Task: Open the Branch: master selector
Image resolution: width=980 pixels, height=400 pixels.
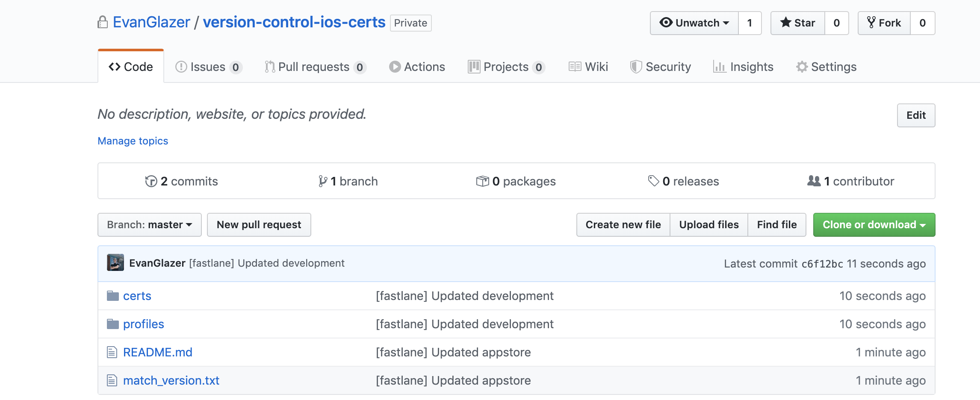Action: click(150, 225)
